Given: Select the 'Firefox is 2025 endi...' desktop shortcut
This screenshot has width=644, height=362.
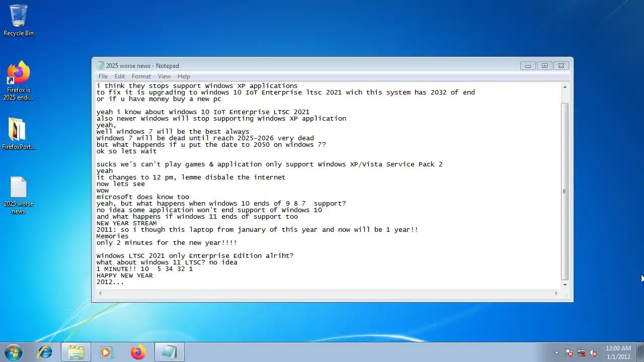Looking at the screenshot, I should point(19,81).
